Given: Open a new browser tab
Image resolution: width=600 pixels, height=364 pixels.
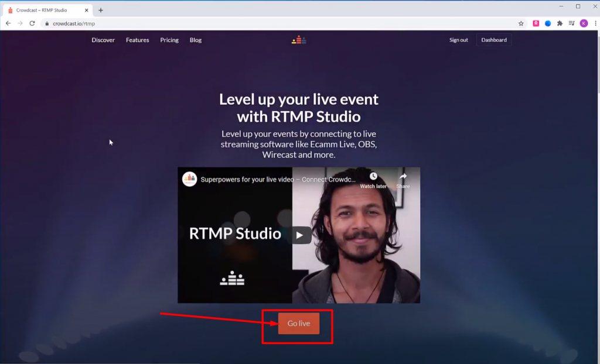Looking at the screenshot, I should (x=101, y=11).
